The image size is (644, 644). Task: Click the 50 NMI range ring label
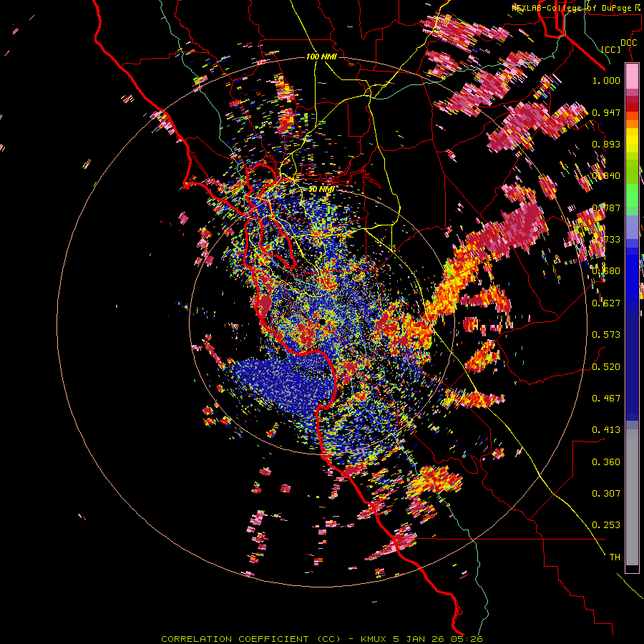tap(321, 189)
